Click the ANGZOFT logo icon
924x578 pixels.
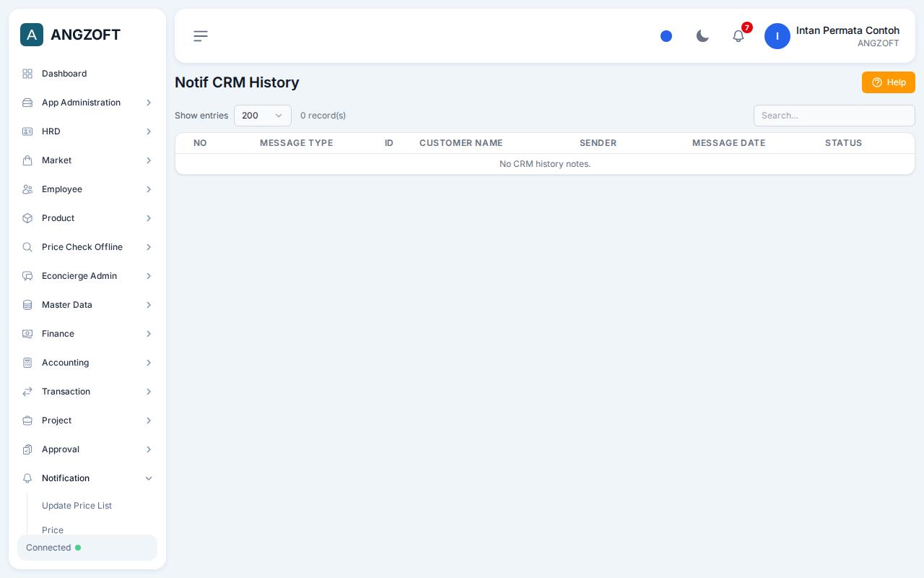tap(32, 35)
